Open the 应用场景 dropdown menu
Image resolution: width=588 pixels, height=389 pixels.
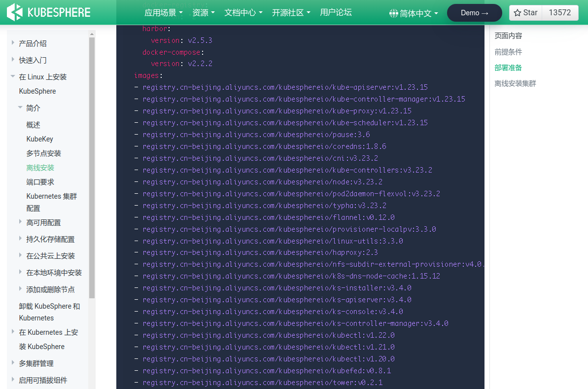click(x=164, y=13)
